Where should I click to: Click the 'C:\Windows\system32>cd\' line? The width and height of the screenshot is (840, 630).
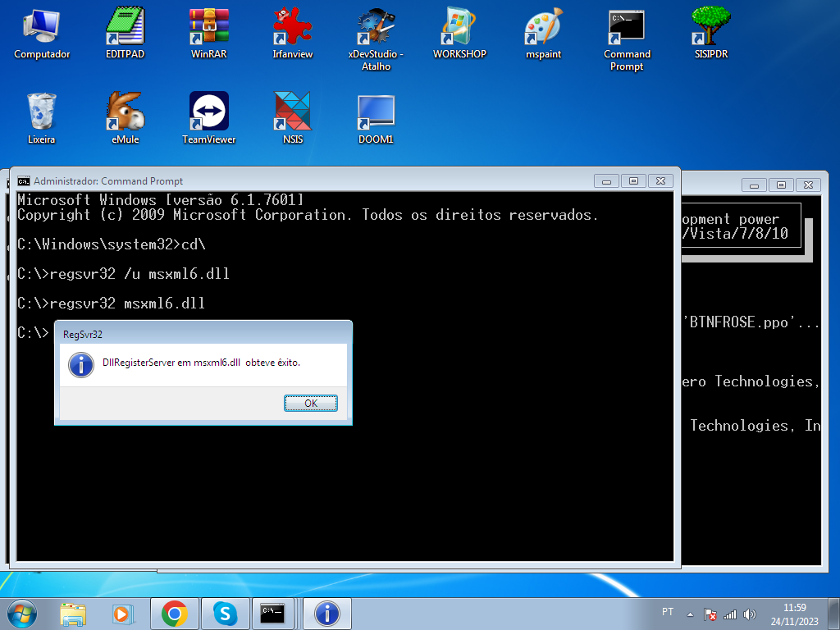(x=112, y=244)
